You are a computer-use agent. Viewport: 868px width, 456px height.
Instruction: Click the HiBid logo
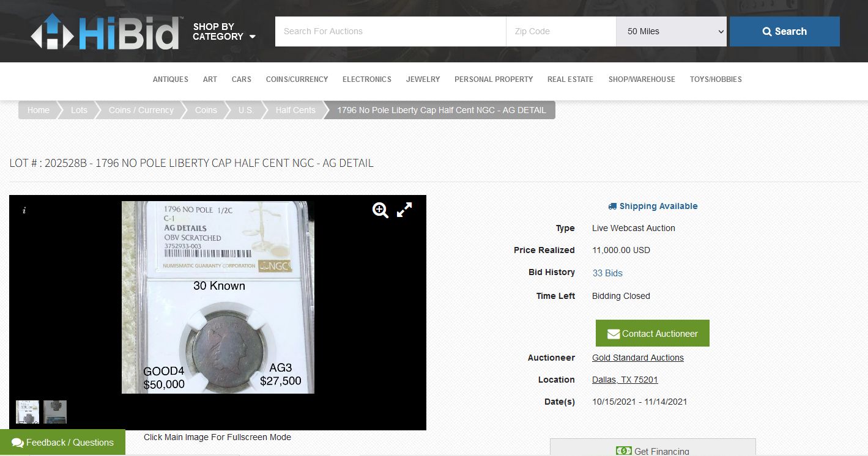coord(105,32)
